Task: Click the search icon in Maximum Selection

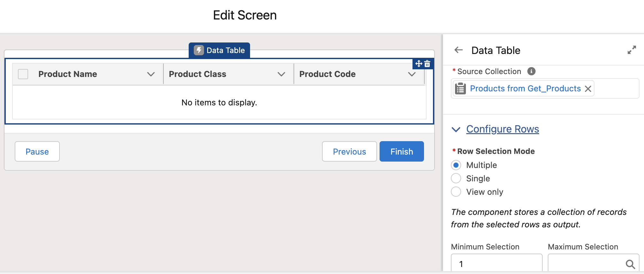Action: tap(630, 264)
